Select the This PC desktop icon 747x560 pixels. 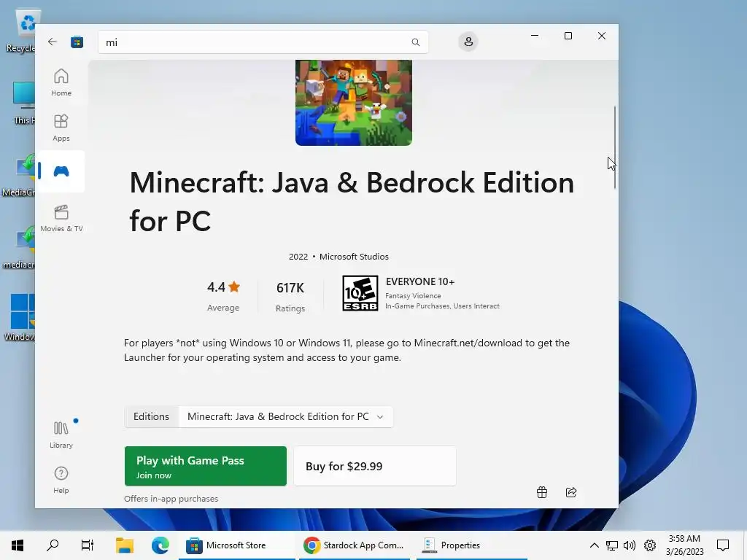(23, 104)
